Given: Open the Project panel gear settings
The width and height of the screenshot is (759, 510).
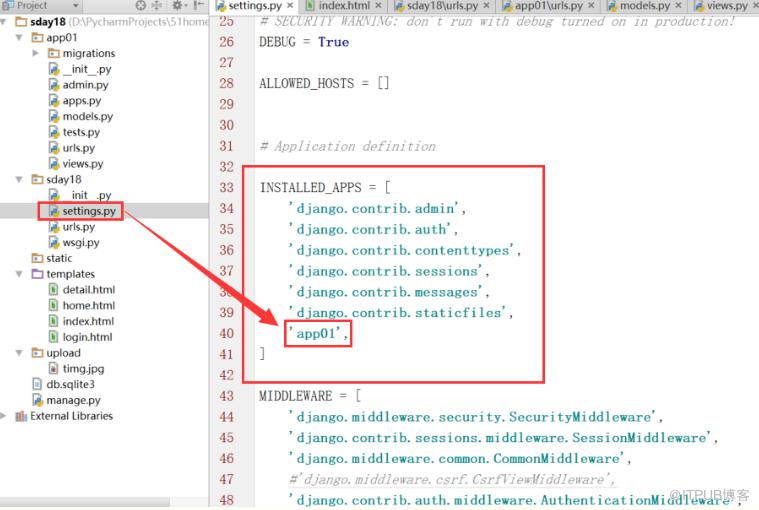Looking at the screenshot, I should click(x=178, y=6).
